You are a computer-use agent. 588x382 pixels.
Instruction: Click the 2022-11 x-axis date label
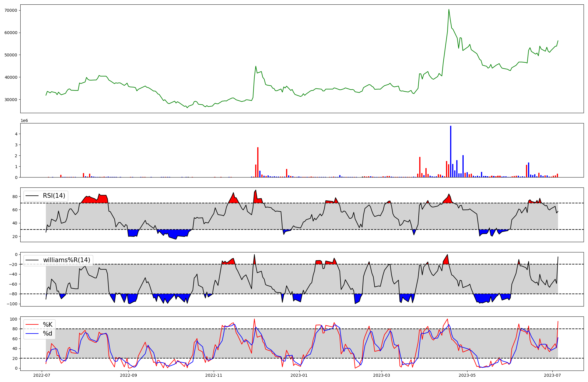[x=214, y=375]
